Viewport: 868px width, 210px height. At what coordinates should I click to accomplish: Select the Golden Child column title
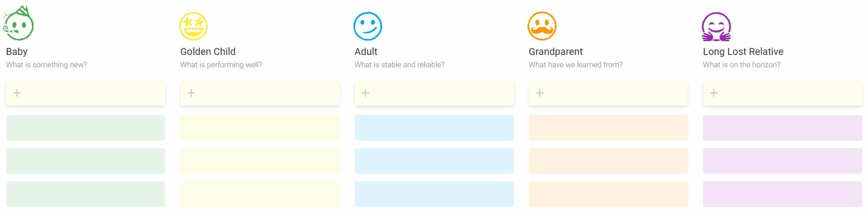(208, 52)
